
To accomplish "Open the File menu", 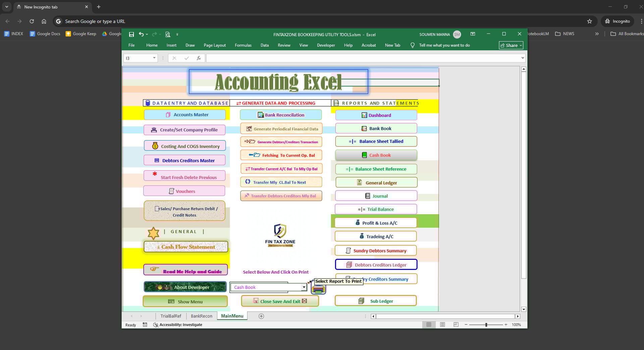I will [131, 45].
